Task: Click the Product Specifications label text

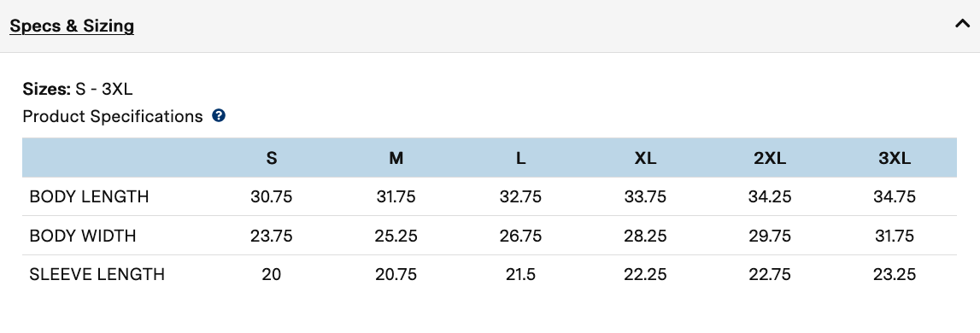Action: coord(113,117)
